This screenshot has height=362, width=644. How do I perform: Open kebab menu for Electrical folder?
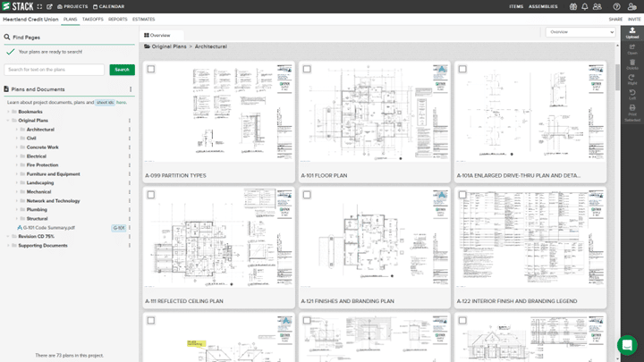tap(130, 156)
